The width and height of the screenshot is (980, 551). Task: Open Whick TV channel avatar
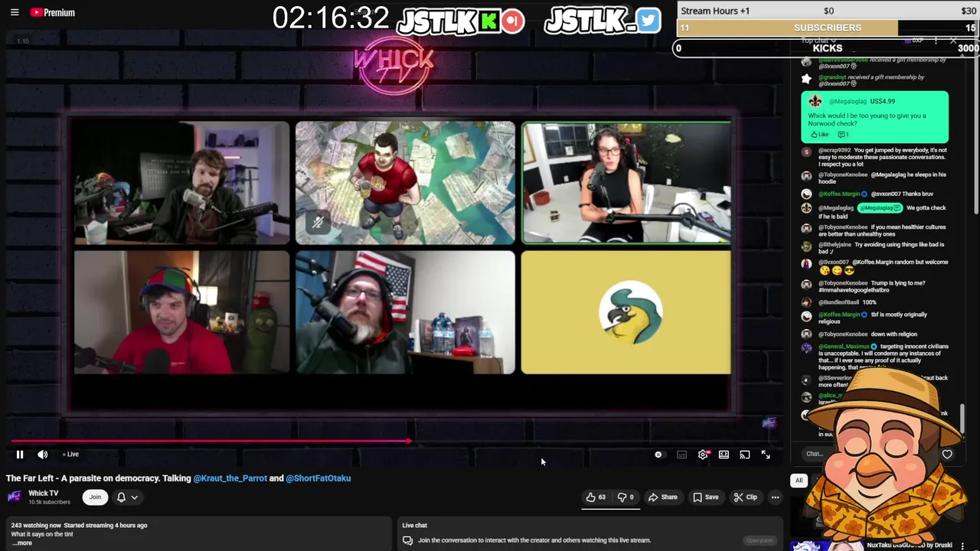click(15, 497)
